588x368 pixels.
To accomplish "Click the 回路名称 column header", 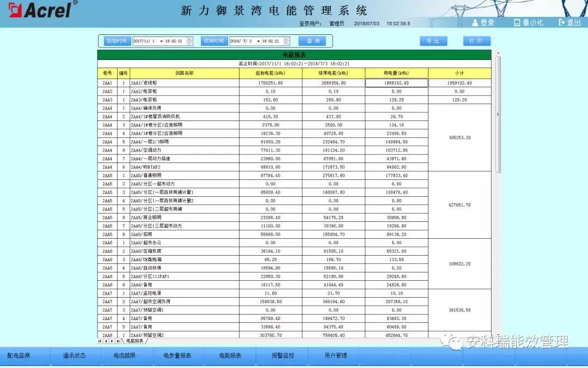I will [x=185, y=73].
